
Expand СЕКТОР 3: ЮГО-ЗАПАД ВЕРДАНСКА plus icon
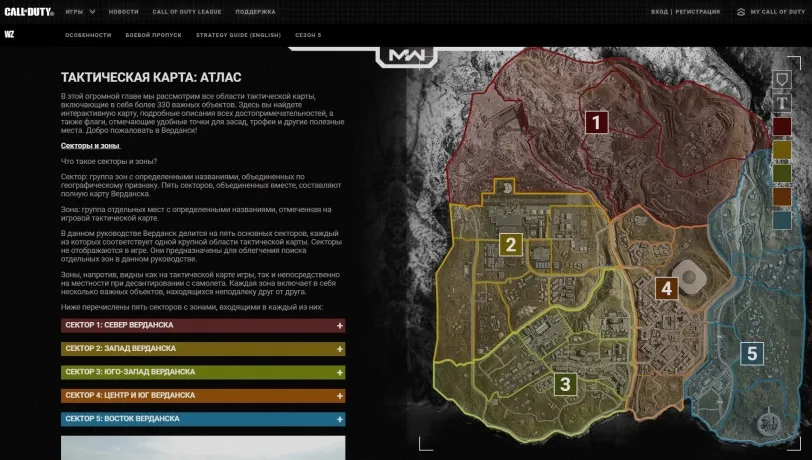pos(340,372)
